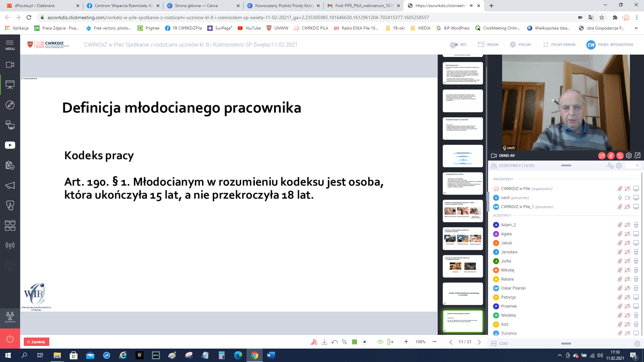Toggle the green eye visibility icon
The image size is (644, 362).
pyautogui.click(x=380, y=342)
